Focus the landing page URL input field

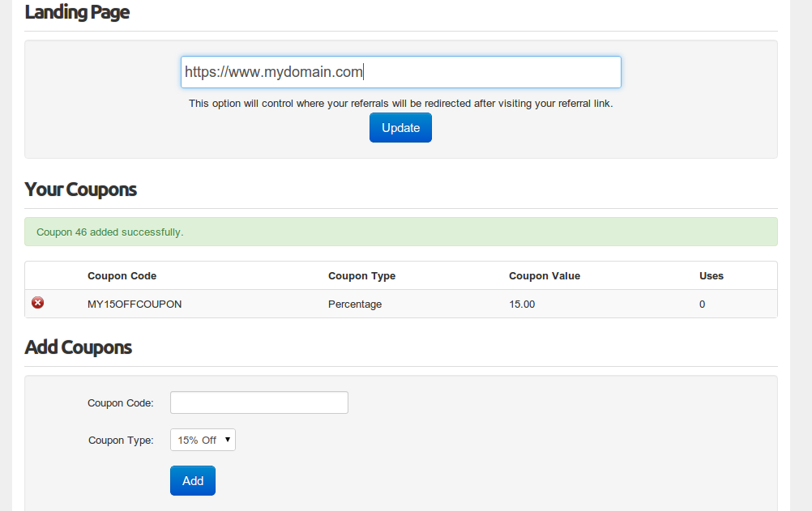401,72
